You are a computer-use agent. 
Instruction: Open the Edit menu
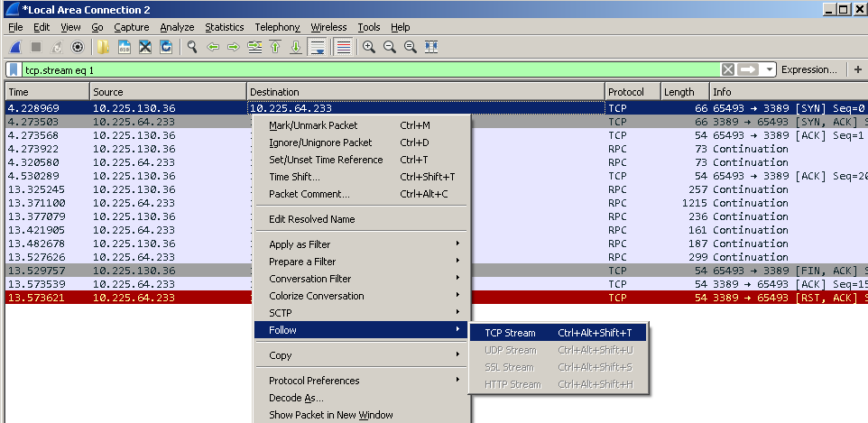[42, 27]
